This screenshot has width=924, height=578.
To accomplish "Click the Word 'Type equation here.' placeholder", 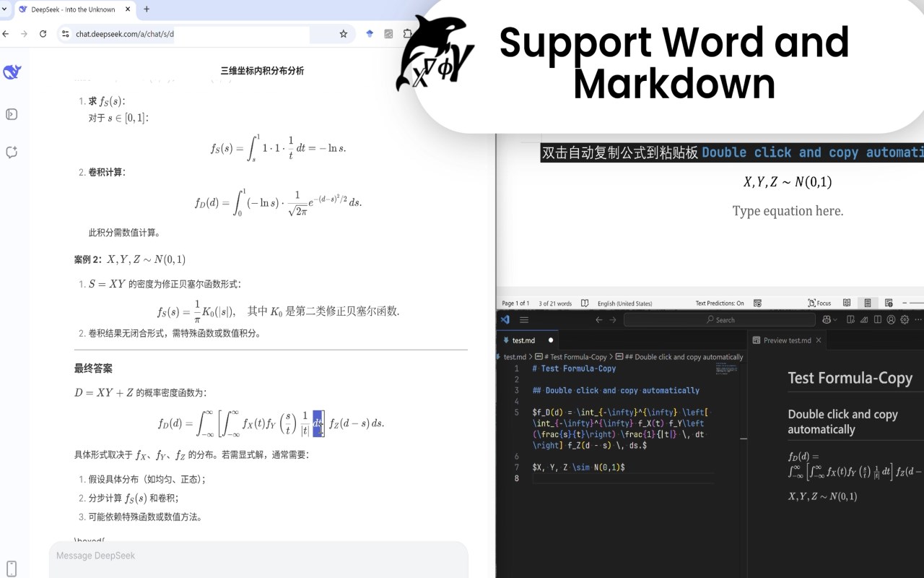I will coord(788,211).
